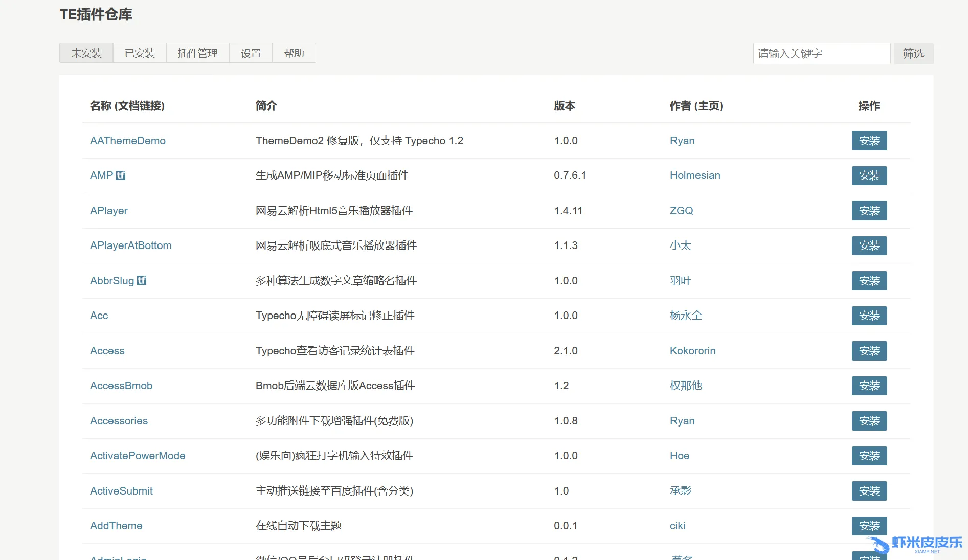Open the APlayerAtBottom documentation link
Viewport: 968px width, 560px height.
pos(131,245)
